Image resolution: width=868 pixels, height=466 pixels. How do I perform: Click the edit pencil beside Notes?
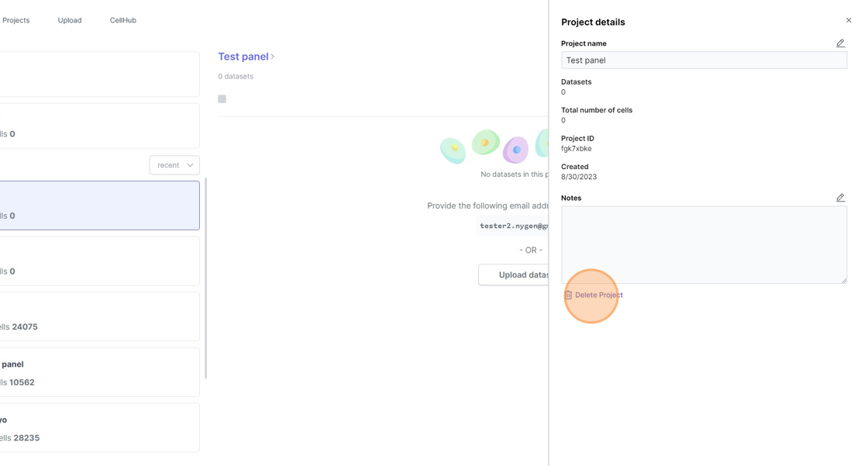840,198
